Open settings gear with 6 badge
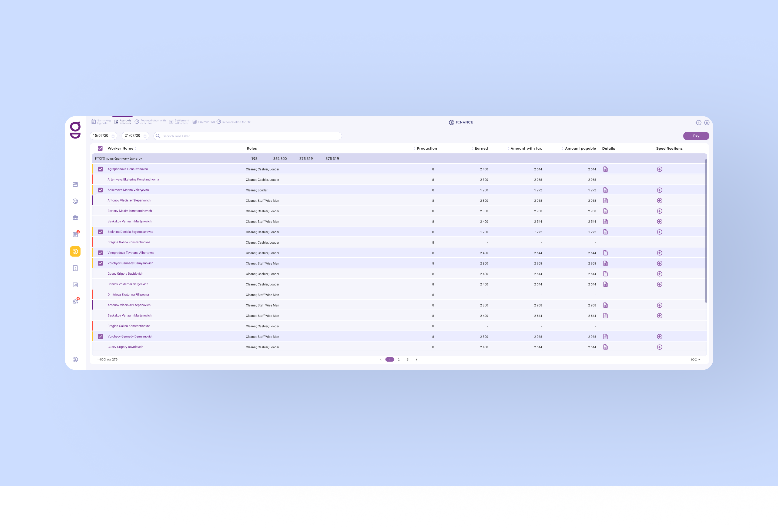This screenshot has width=778, height=532. pos(75,301)
